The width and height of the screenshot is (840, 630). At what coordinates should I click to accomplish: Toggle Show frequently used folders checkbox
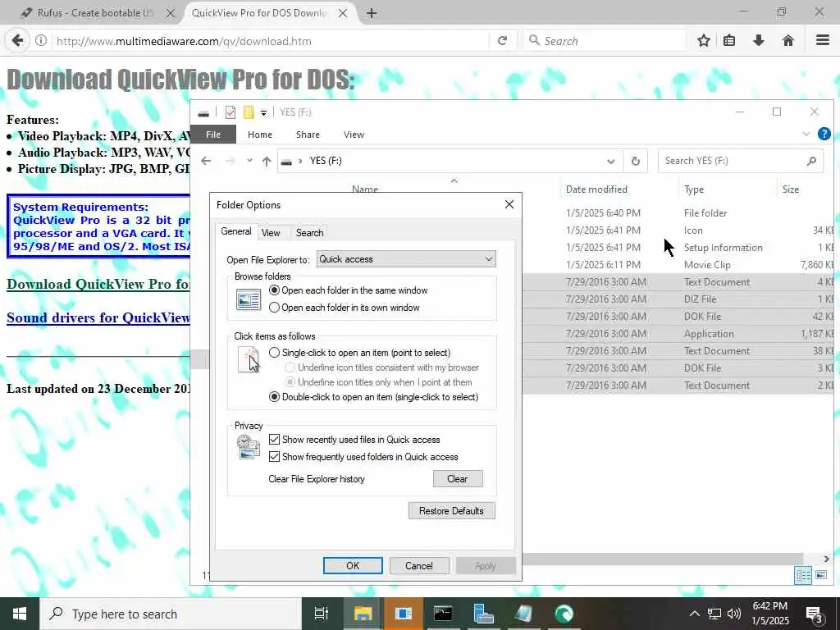(274, 456)
